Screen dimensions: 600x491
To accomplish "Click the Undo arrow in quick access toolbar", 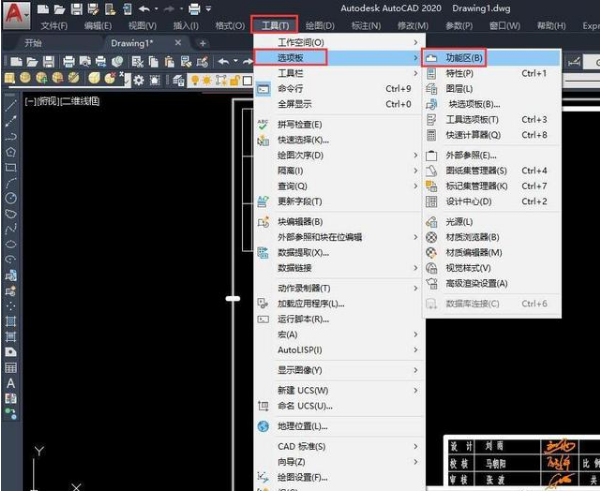I will point(143,8).
